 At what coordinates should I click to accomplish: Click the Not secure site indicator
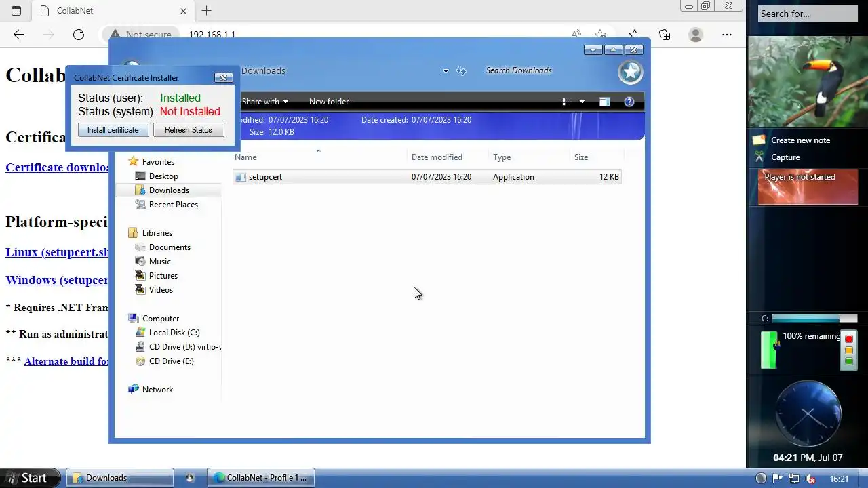pos(140,35)
